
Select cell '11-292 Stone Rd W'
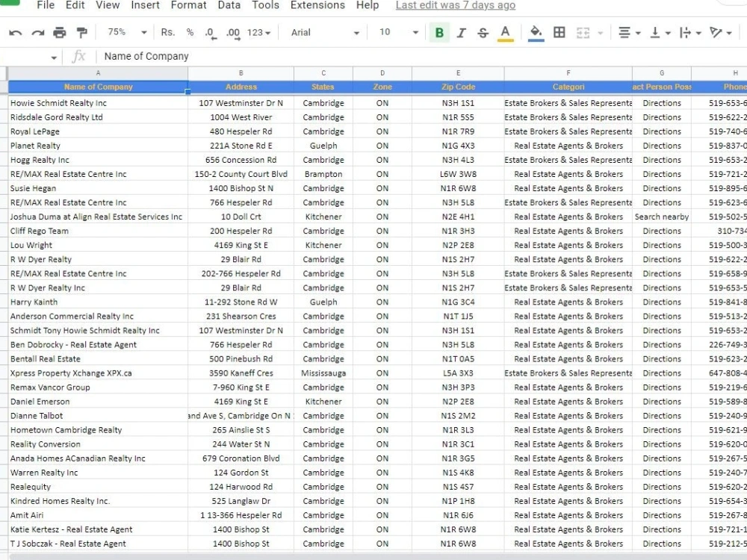click(241, 302)
